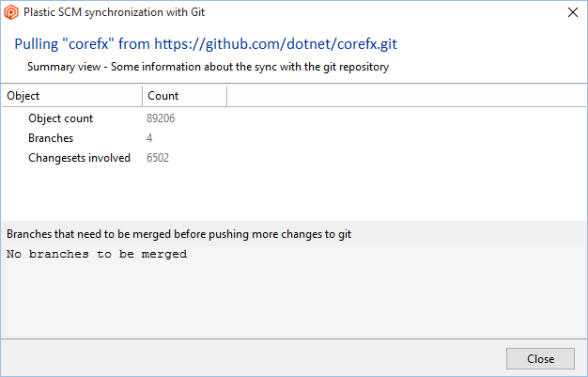Click the 89206 count value

pyautogui.click(x=161, y=118)
